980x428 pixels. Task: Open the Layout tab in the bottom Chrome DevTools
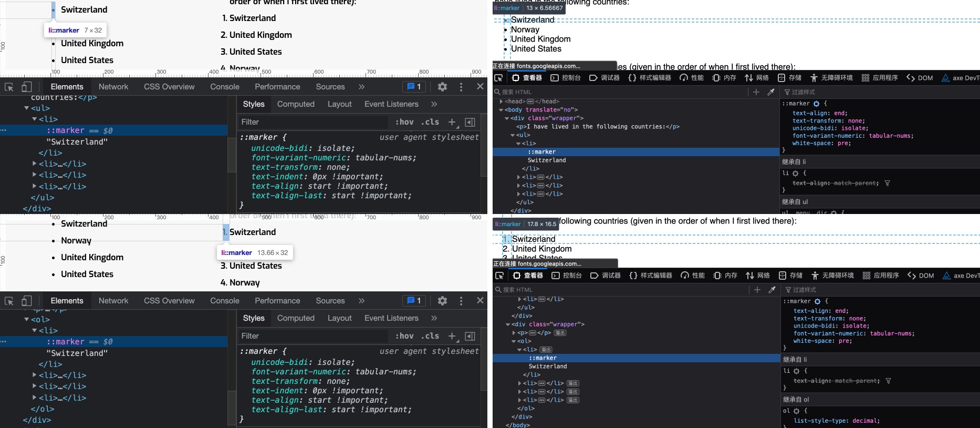tap(339, 318)
